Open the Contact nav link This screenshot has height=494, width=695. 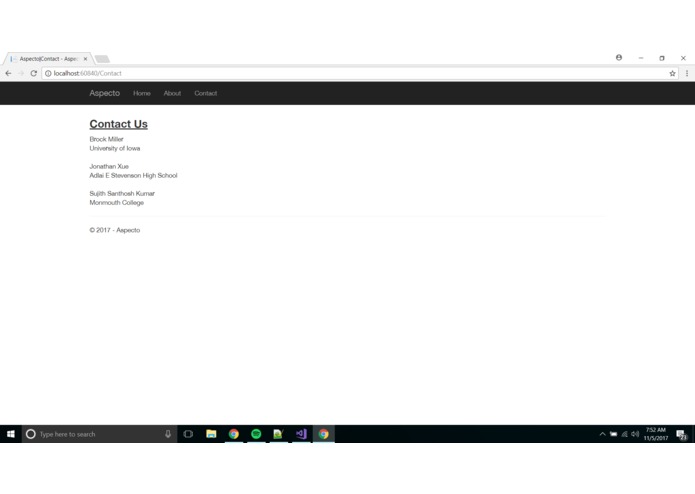[x=206, y=93]
